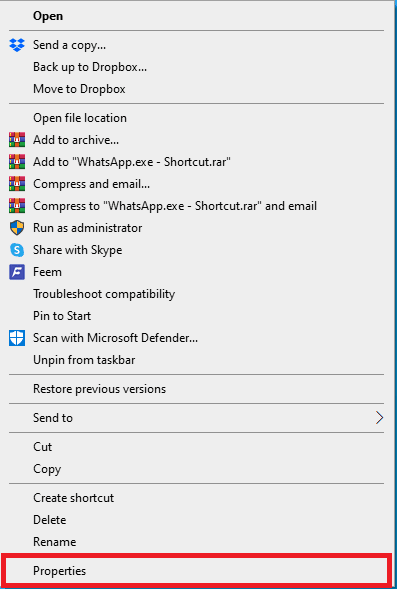Click the Microsoft Defender shield icon
This screenshot has height=589, width=397.
(x=17, y=338)
